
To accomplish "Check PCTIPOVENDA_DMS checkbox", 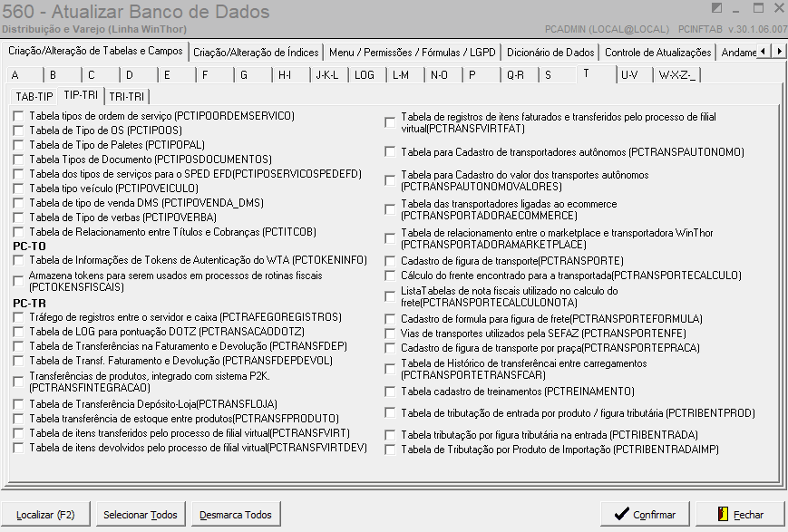I will click(x=19, y=203).
